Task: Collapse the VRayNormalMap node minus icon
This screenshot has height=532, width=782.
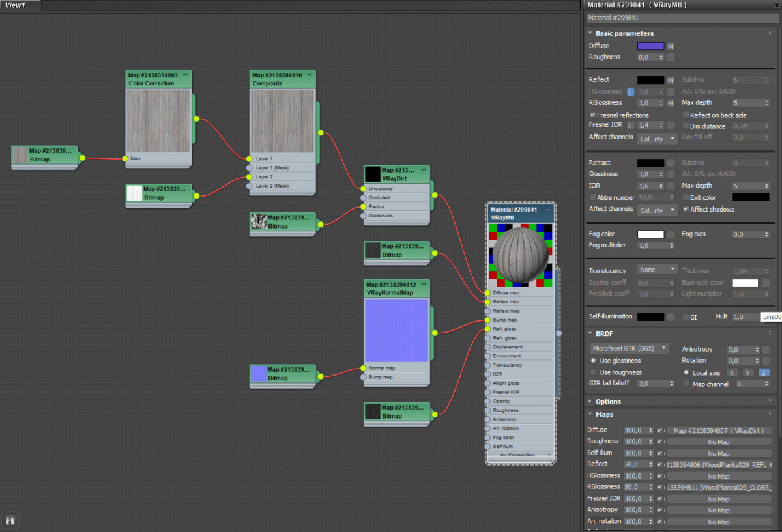Action: (x=425, y=285)
